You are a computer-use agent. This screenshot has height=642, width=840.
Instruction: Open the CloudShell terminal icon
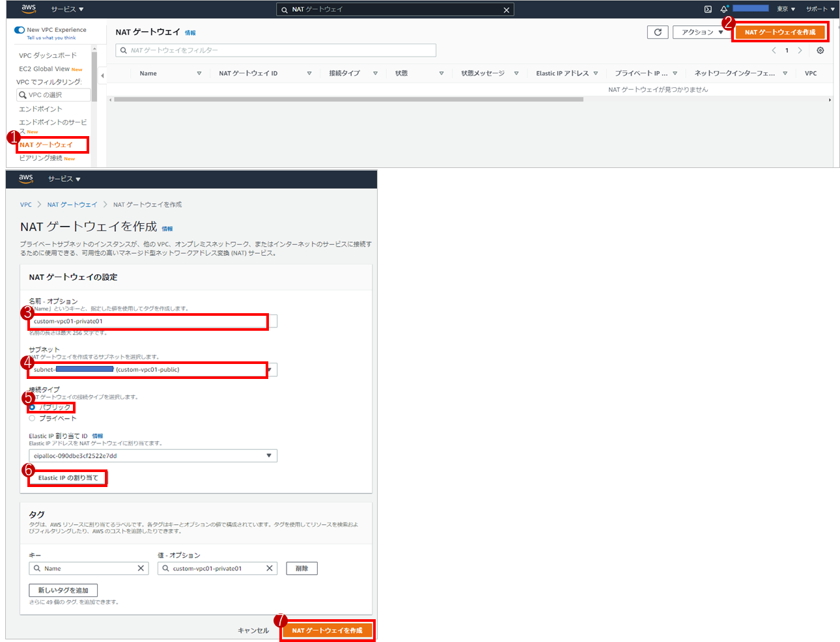708,9
